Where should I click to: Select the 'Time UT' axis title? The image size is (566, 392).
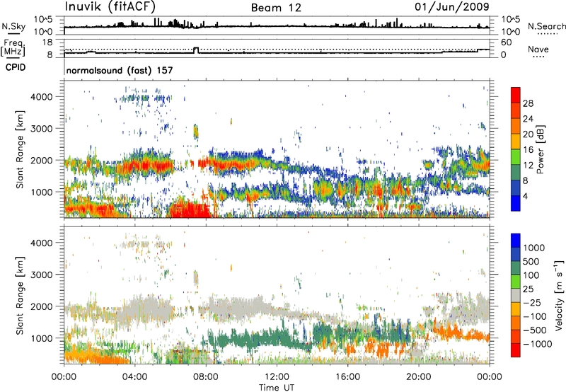[x=277, y=388]
